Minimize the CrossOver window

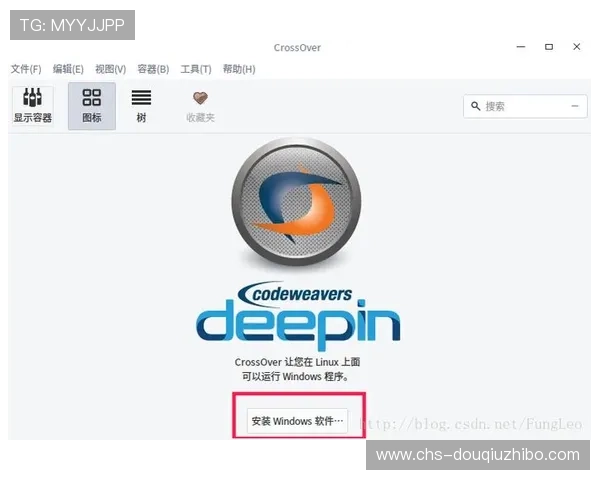[x=521, y=47]
